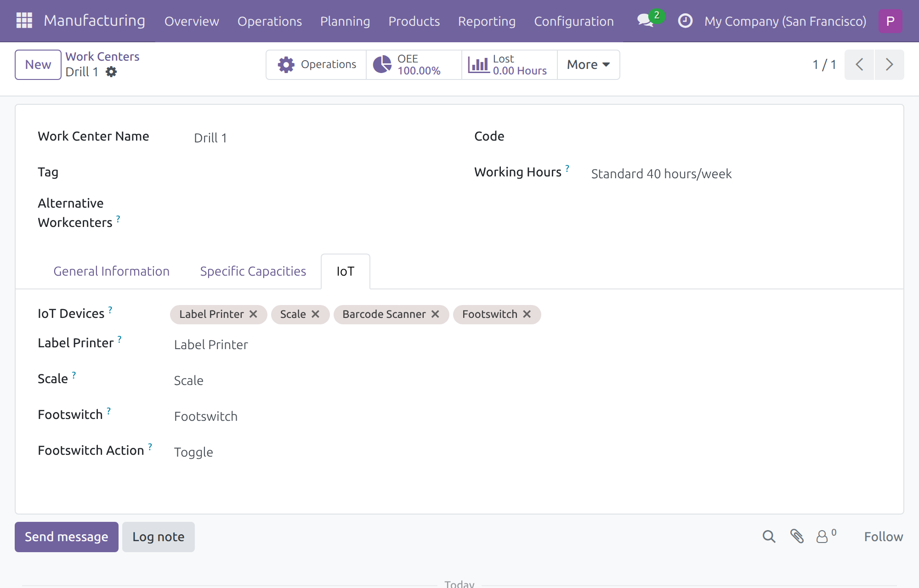The height and width of the screenshot is (588, 919).
Task: Open the Operations top menu
Action: coord(270,21)
